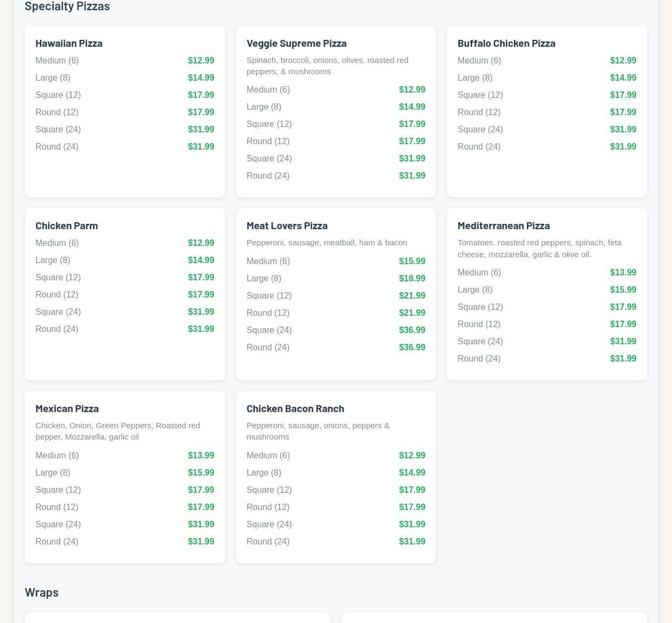Click the Mexican Pizza heading

point(67,408)
